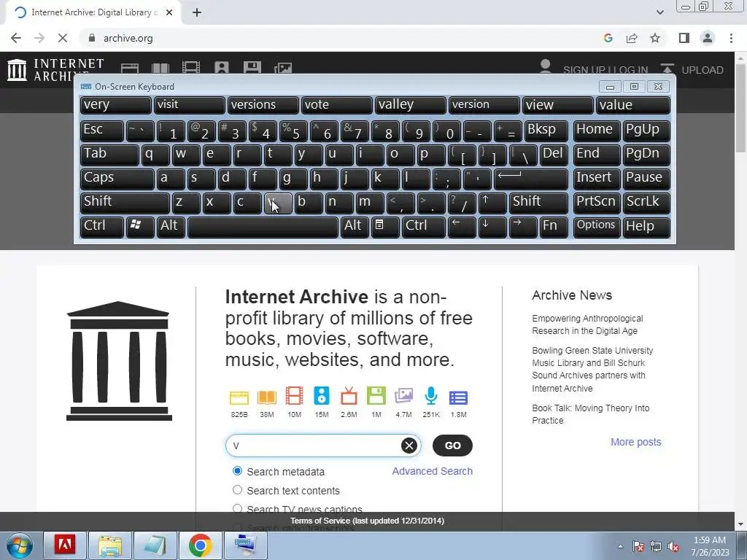Toggle the ScrLk key on On-Screen Keyboard
The width and height of the screenshot is (747, 560).
click(x=646, y=203)
